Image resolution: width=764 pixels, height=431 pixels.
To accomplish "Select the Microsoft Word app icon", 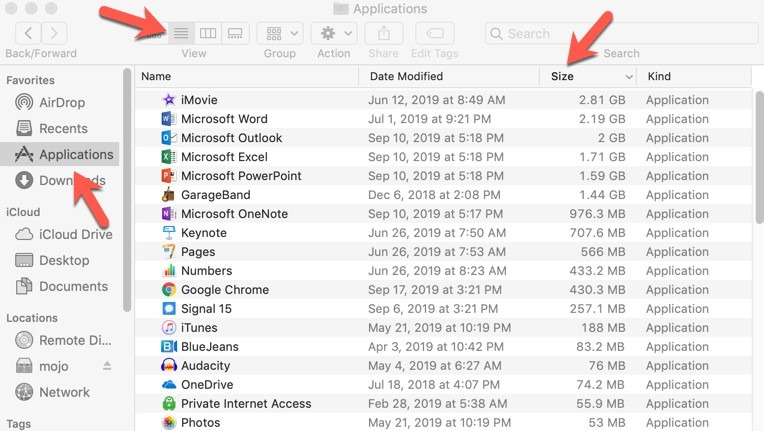I will (x=169, y=119).
